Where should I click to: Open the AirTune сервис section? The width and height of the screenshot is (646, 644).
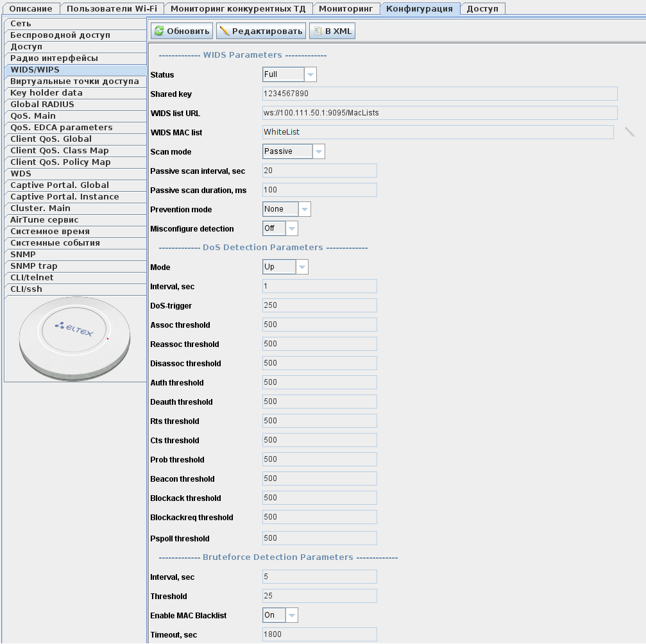pyautogui.click(x=44, y=220)
